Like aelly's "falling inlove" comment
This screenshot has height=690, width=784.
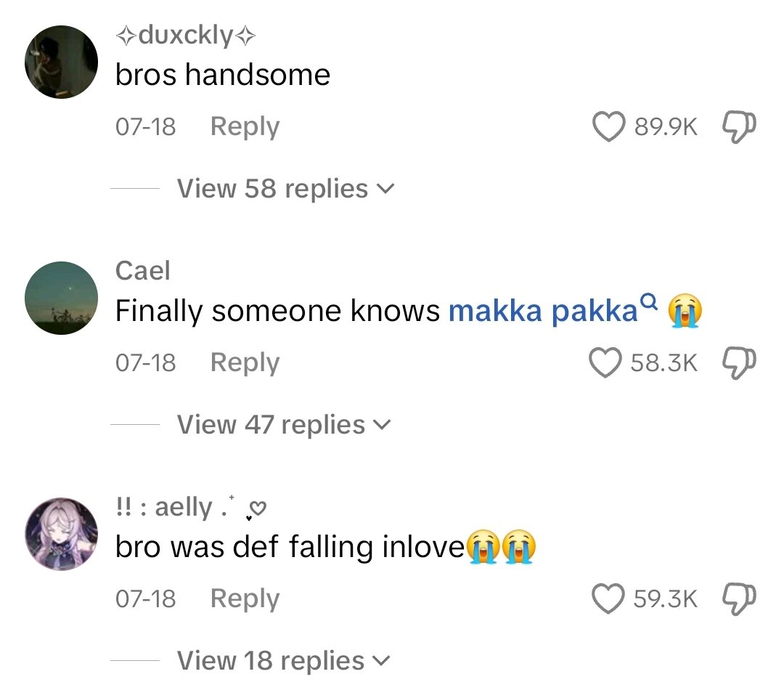[607, 598]
